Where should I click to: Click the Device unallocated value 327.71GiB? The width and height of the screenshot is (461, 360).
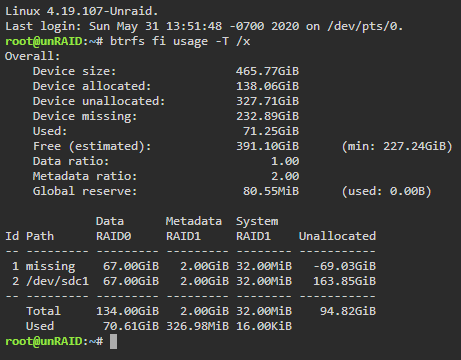pos(267,101)
